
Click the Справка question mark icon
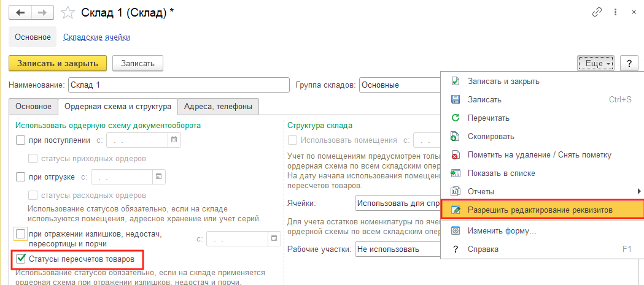point(456,249)
